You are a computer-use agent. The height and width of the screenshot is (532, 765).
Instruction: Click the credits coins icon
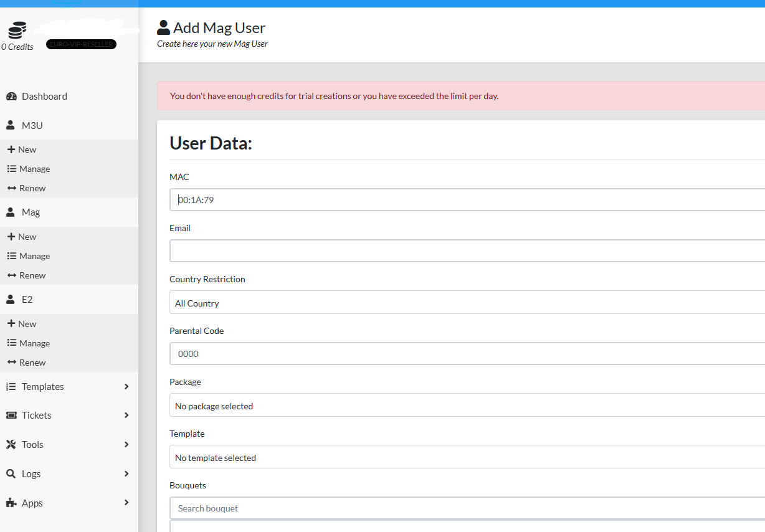(x=17, y=31)
